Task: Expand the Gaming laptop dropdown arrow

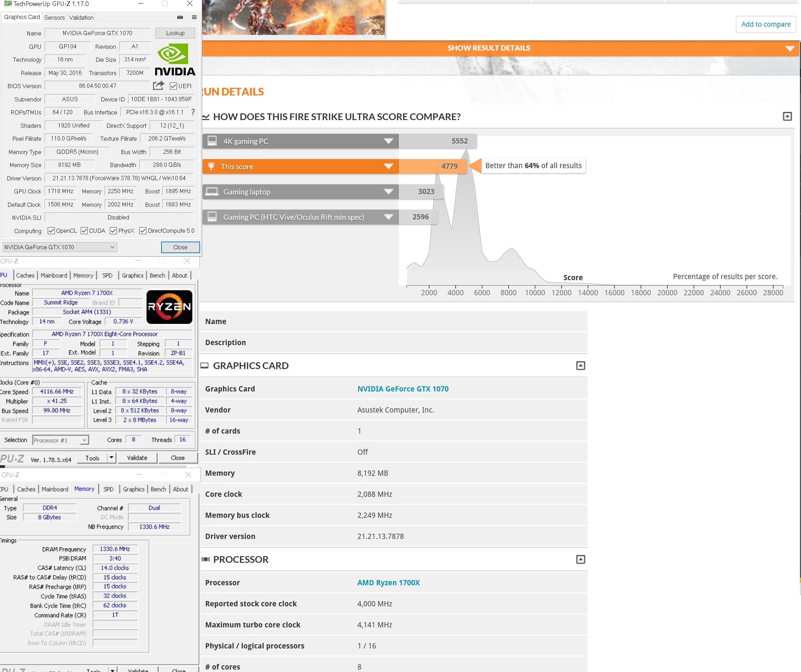Action: 388,192
